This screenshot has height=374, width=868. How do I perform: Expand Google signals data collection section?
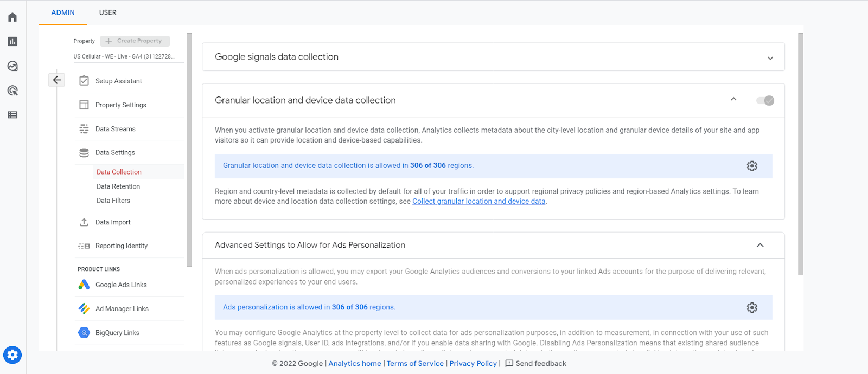click(770, 58)
